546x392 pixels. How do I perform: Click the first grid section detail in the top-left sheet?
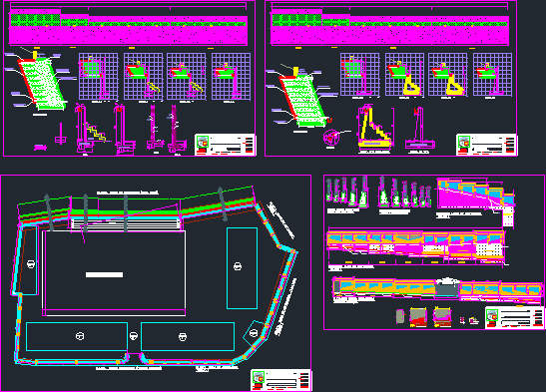click(98, 77)
